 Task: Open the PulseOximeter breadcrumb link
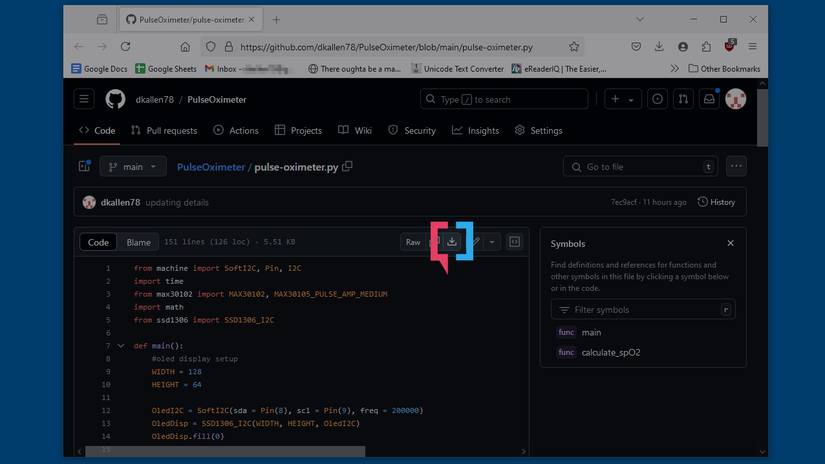pos(210,167)
